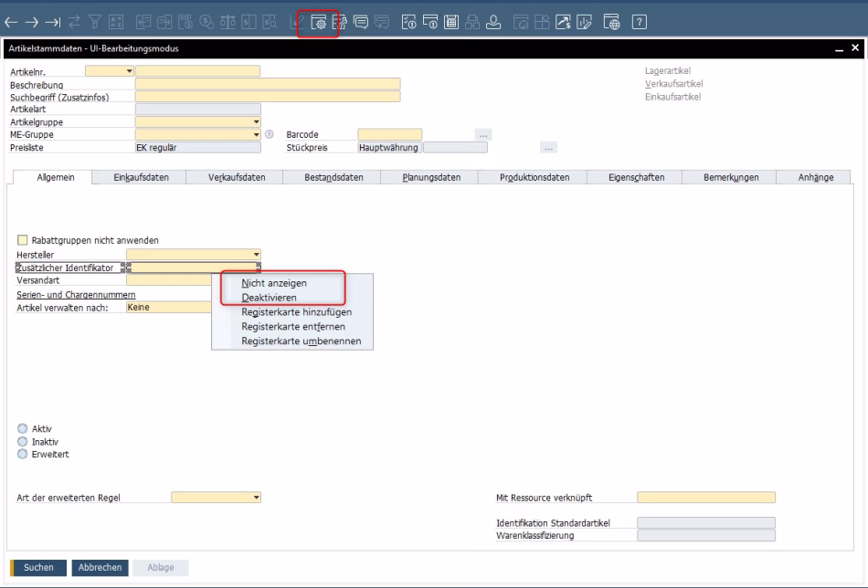Choose the Erweitert radio option
This screenshot has height=588, width=868.
coord(23,454)
